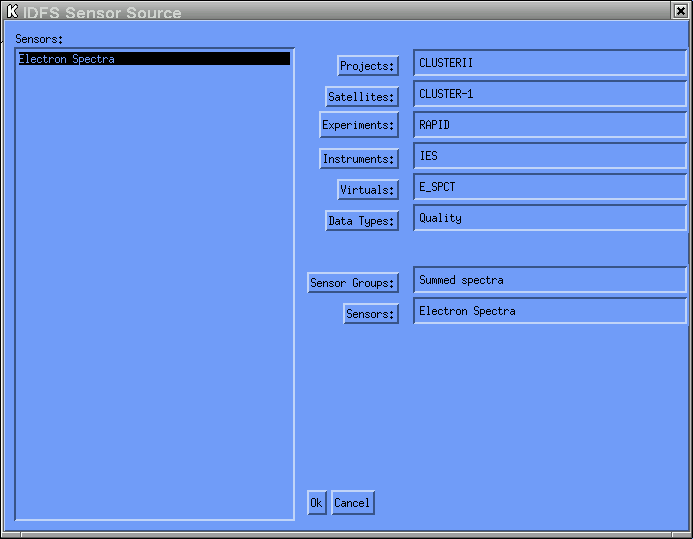Click the Summed spectra field
Image resolution: width=693 pixels, height=539 pixels.
pyautogui.click(x=550, y=280)
